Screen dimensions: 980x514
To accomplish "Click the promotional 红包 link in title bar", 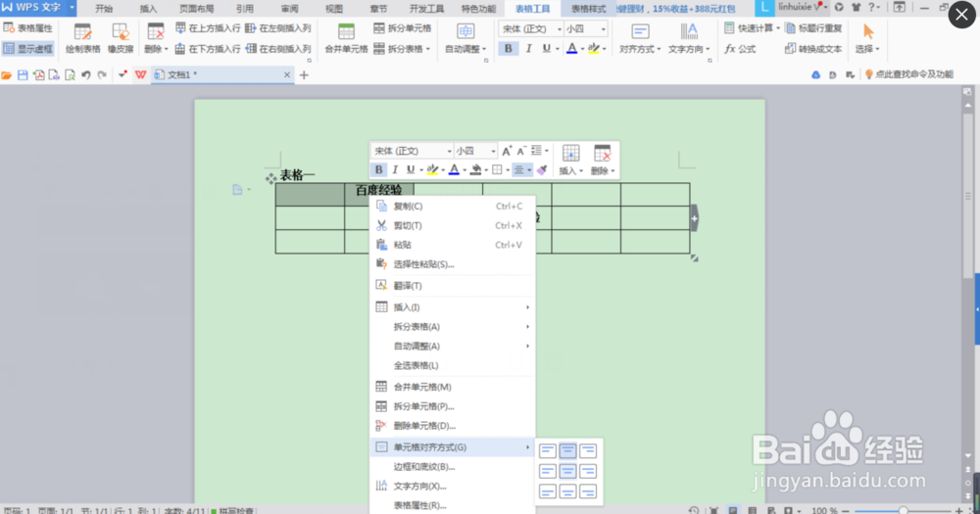I will (x=675, y=9).
